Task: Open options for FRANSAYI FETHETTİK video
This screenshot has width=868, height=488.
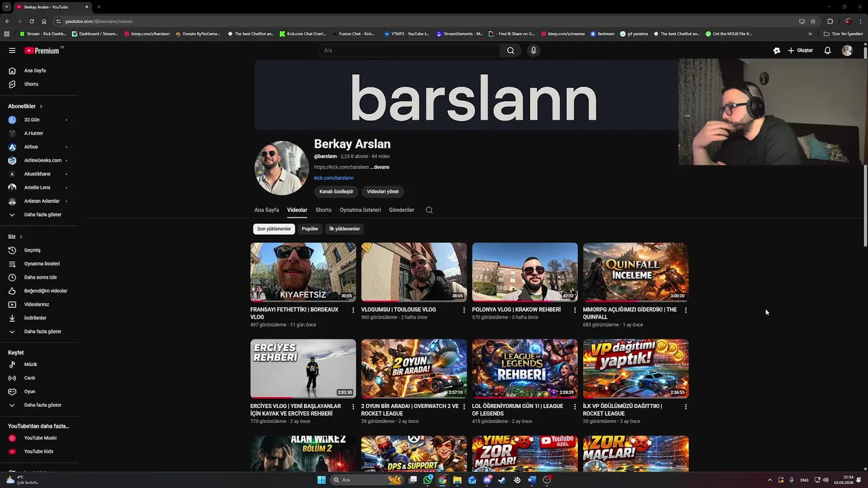Action: pos(353,310)
